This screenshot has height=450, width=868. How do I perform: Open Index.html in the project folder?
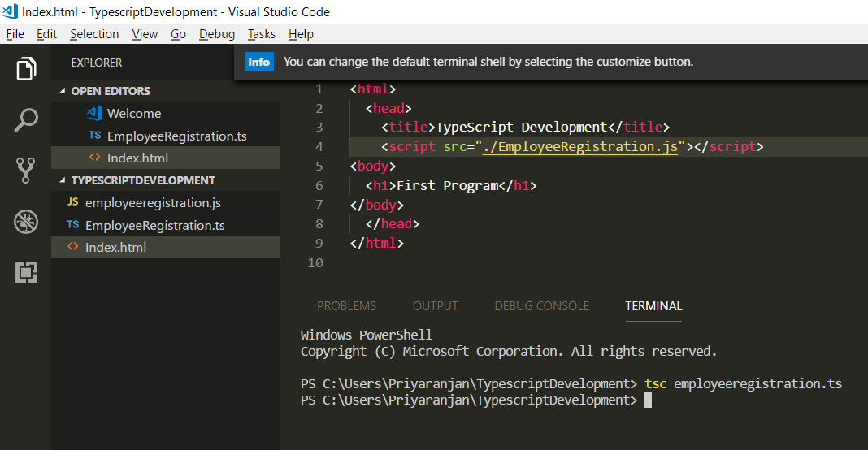point(166,248)
